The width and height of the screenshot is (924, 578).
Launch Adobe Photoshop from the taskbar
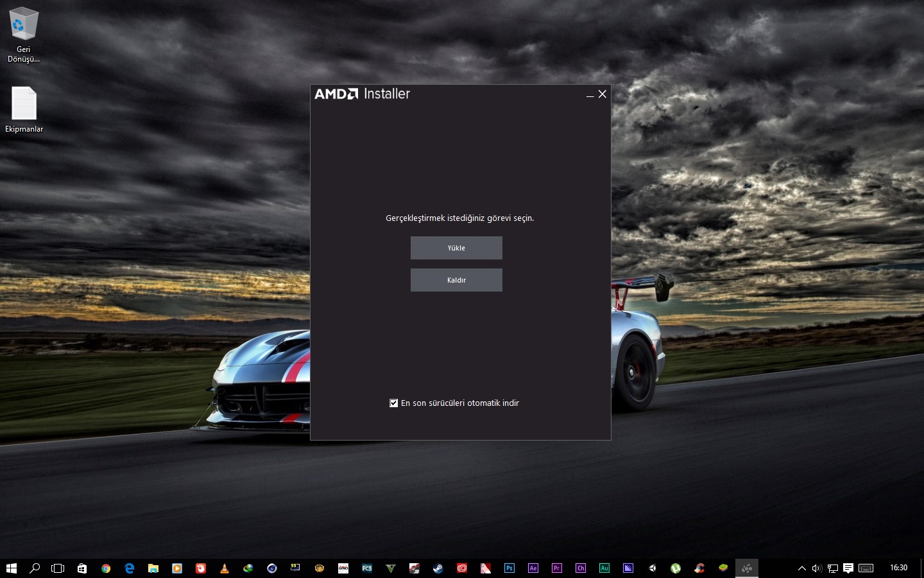point(509,568)
